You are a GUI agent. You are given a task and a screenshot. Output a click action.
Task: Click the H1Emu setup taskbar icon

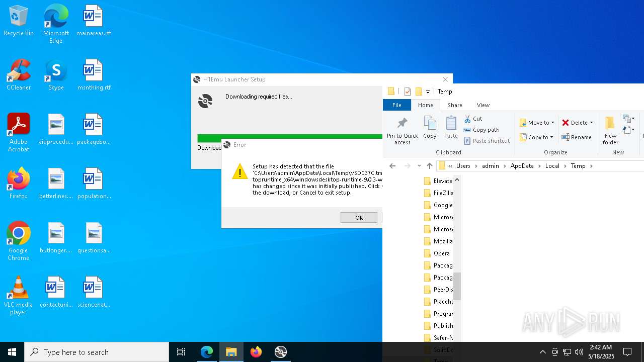tap(281, 352)
